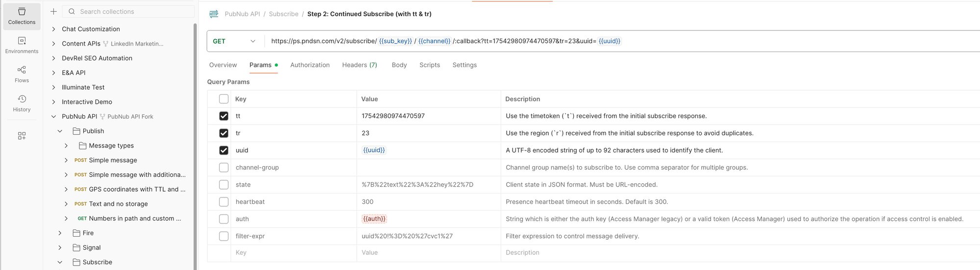Enable the heartbeat parameter checkbox

click(223, 202)
